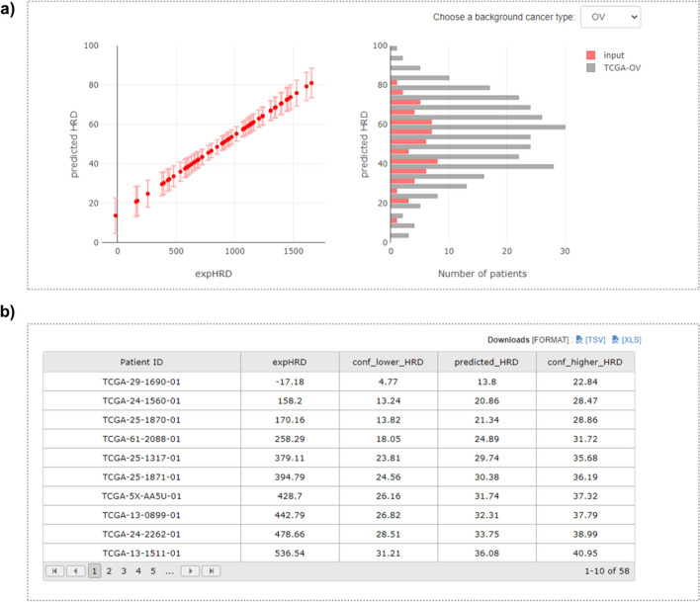Go to previous table page
The width and height of the screenshot is (700, 602).
click(x=75, y=571)
